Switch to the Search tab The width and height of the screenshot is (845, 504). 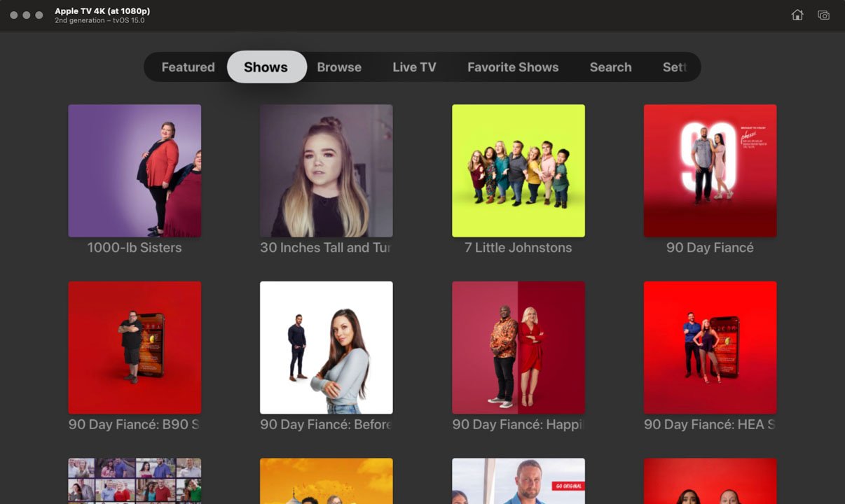tap(610, 67)
